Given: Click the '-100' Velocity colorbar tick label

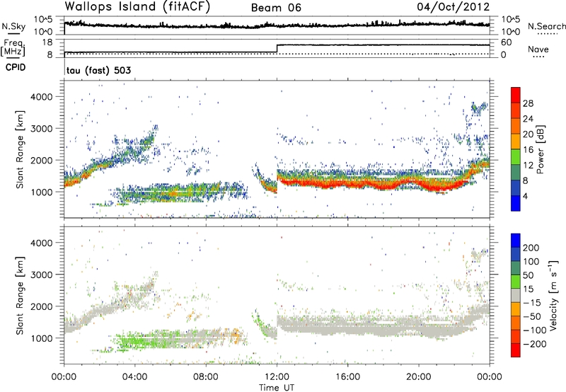Looking at the screenshot, I should (535, 330).
